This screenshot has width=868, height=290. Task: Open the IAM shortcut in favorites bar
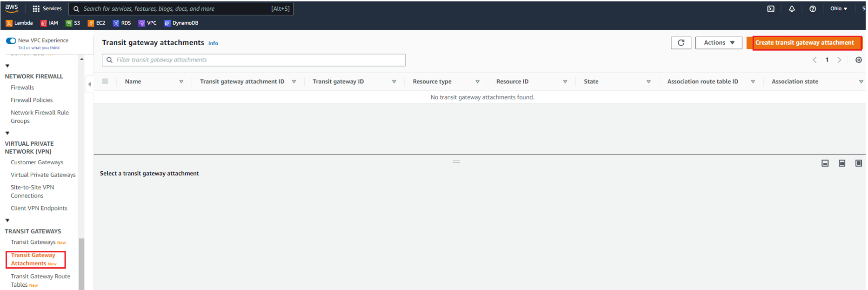50,23
